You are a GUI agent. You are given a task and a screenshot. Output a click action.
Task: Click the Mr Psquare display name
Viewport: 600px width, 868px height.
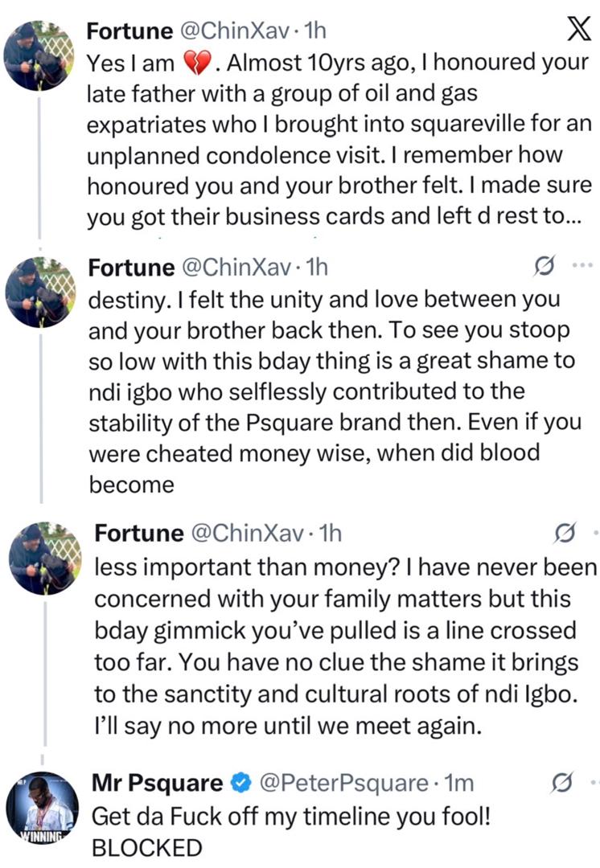pos(161,780)
